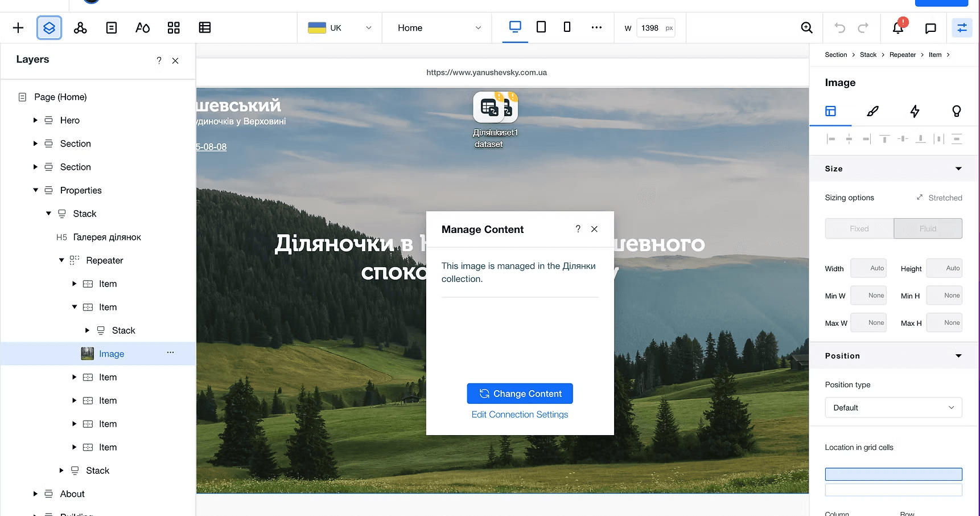Image resolution: width=980 pixels, height=516 pixels.
Task: Open notifications bell
Action: click(x=898, y=28)
